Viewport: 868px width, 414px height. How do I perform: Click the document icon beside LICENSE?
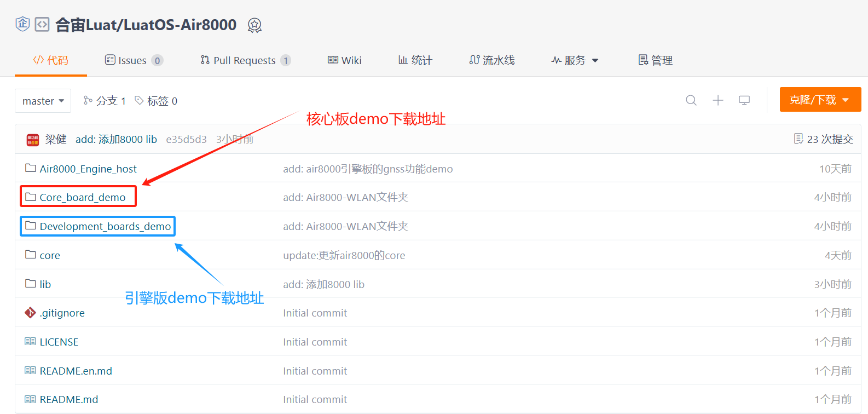click(x=31, y=341)
